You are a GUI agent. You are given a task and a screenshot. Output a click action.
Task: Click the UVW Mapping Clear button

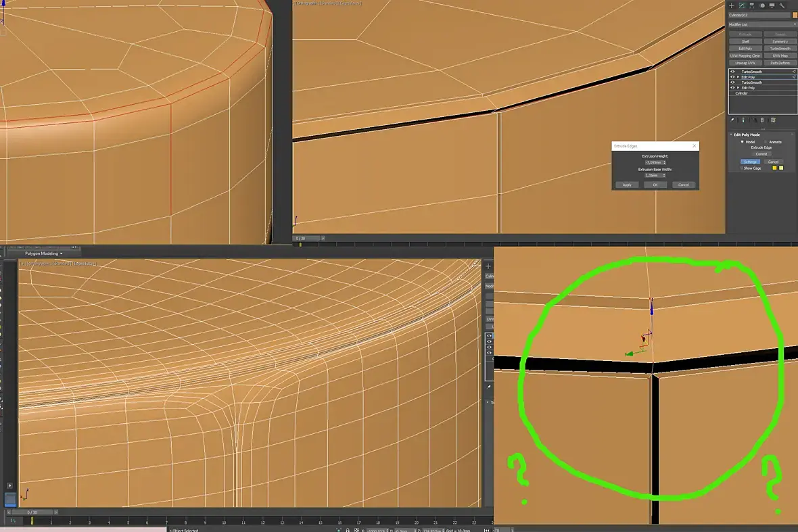click(x=745, y=56)
